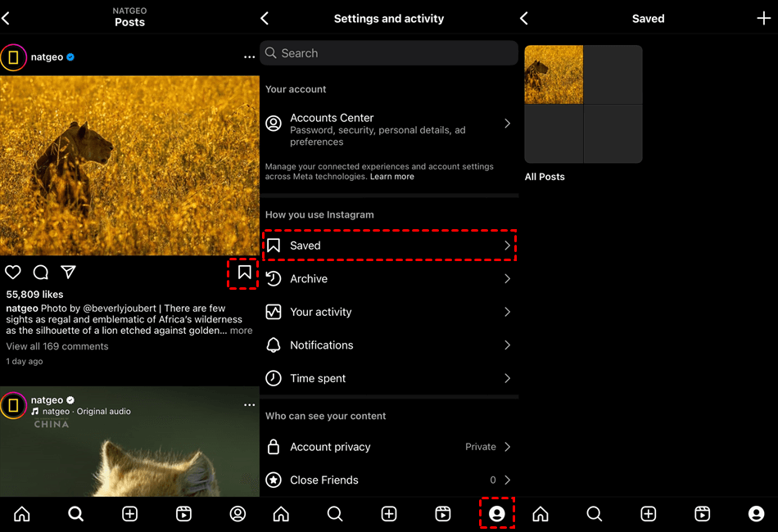Open the Archive menu item
Viewport: 778px width, 532px height.
(389, 278)
